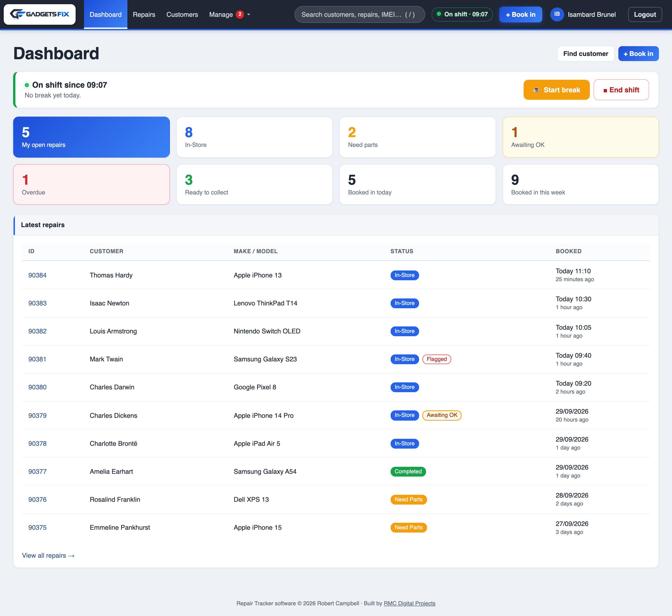Click the Isambard Brunel user name

(591, 14)
